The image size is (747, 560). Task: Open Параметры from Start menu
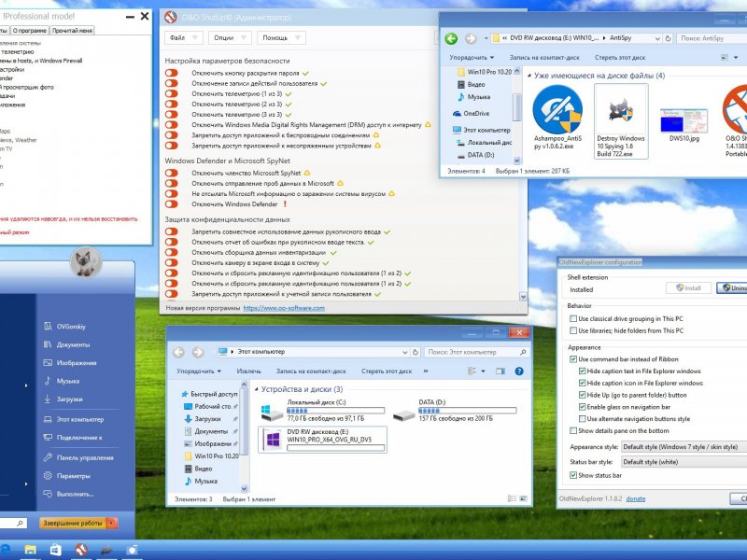(66, 476)
